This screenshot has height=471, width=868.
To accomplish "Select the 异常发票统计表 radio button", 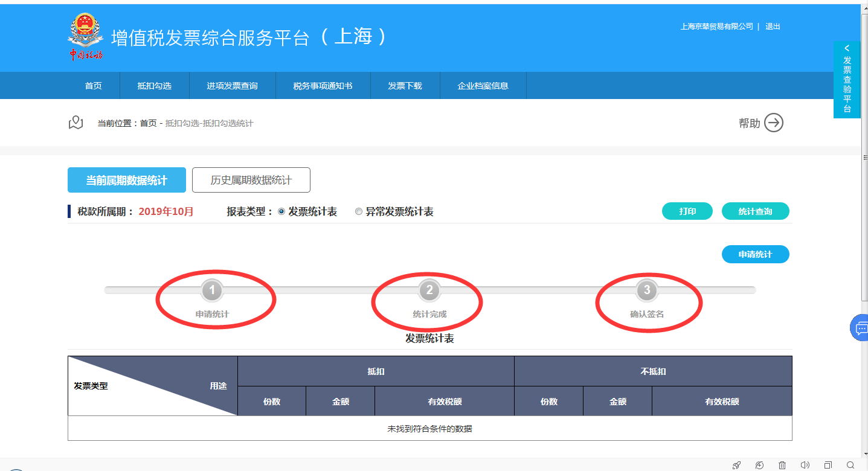I will (359, 212).
